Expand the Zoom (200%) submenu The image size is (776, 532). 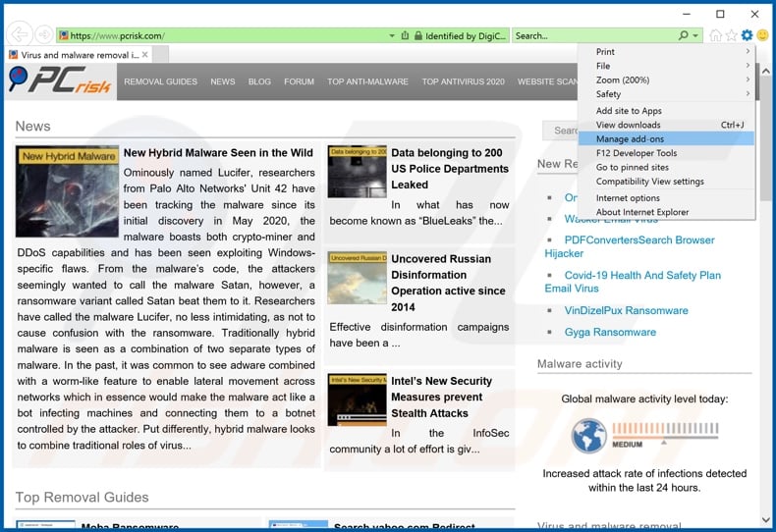(x=666, y=80)
